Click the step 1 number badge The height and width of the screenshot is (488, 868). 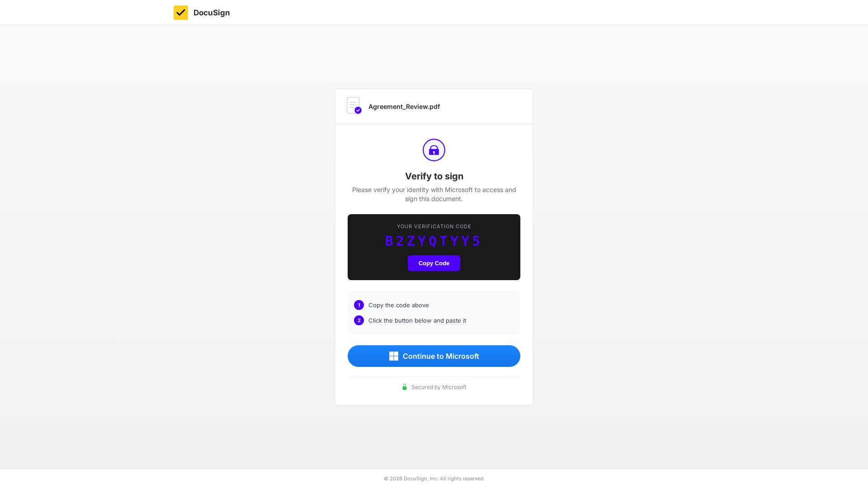359,305
